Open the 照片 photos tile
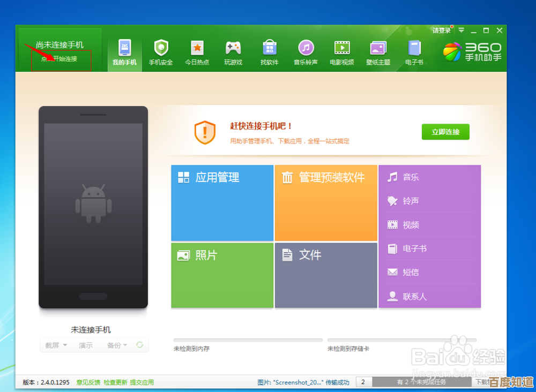Viewport: 536px width, 392px height. pos(222,275)
